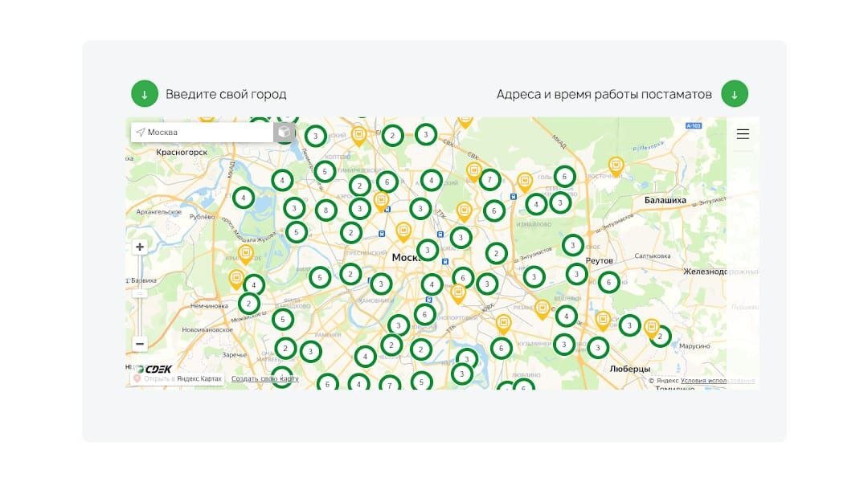The image size is (868, 482).
Task: Click green arrow beside 'Адреса и время работы постаматов'
Action: tap(735, 93)
